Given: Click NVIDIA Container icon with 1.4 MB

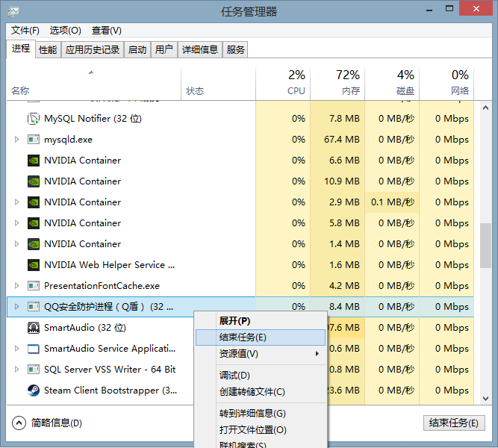Looking at the screenshot, I should coord(34,244).
